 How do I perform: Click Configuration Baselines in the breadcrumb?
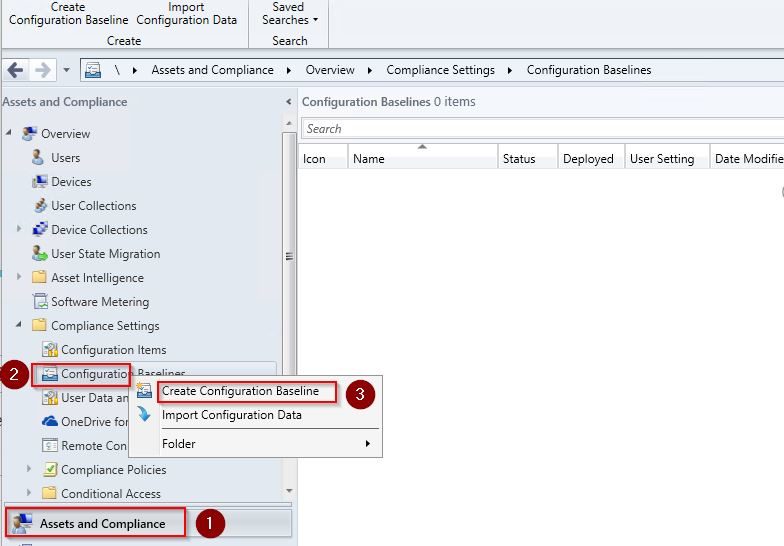[589, 70]
